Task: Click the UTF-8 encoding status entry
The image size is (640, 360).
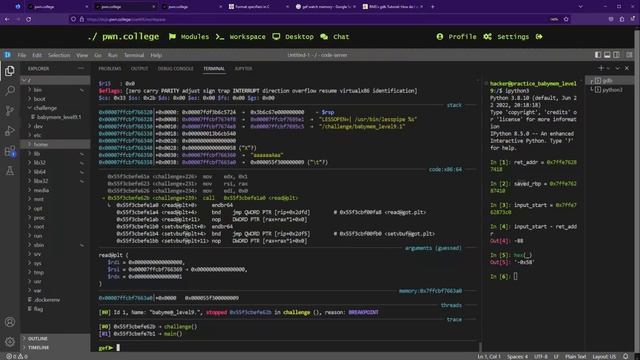Action: point(541,356)
